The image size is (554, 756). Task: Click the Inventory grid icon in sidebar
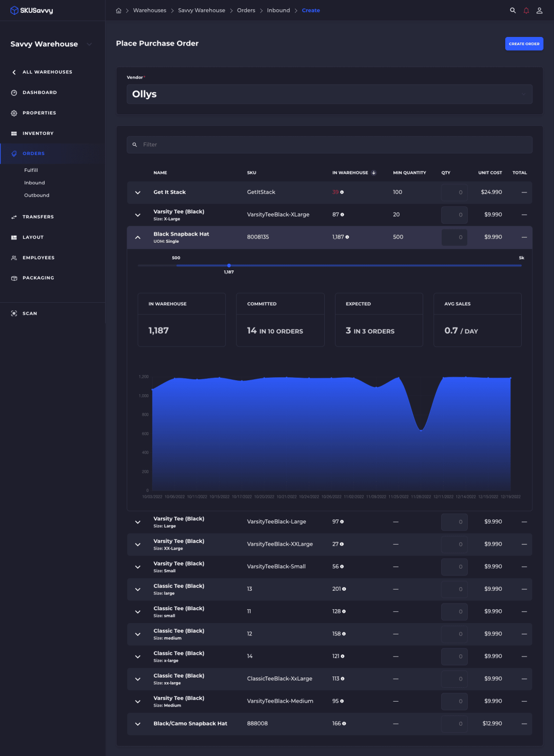tap(14, 133)
